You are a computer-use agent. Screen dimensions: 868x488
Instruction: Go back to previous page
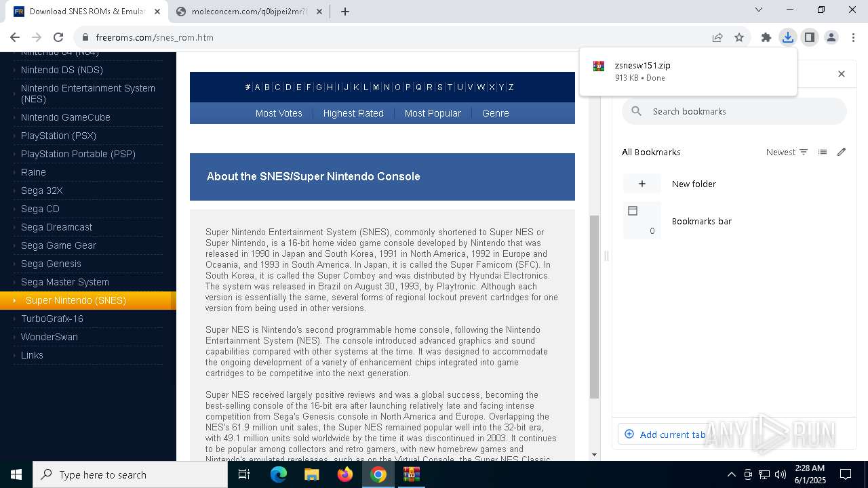pos(15,37)
